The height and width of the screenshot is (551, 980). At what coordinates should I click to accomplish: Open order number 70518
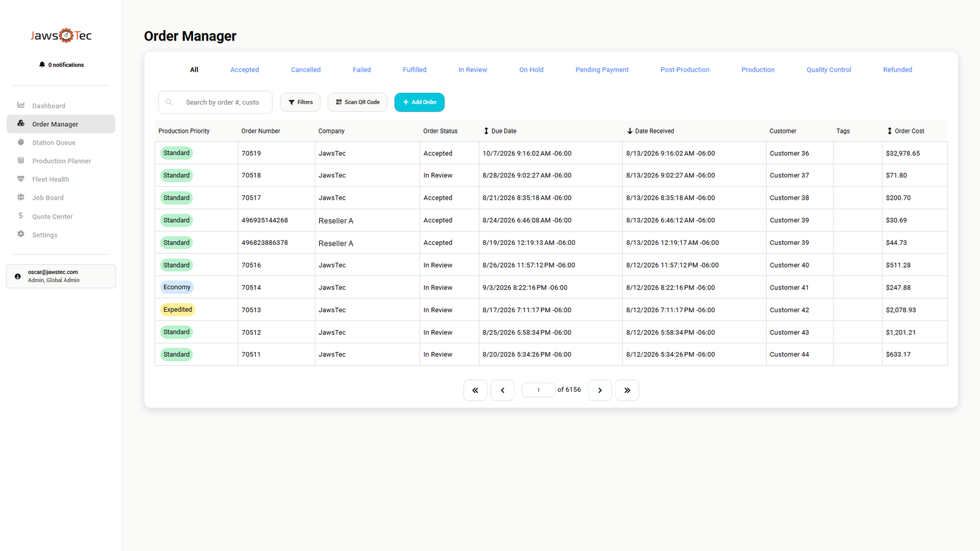(x=251, y=175)
